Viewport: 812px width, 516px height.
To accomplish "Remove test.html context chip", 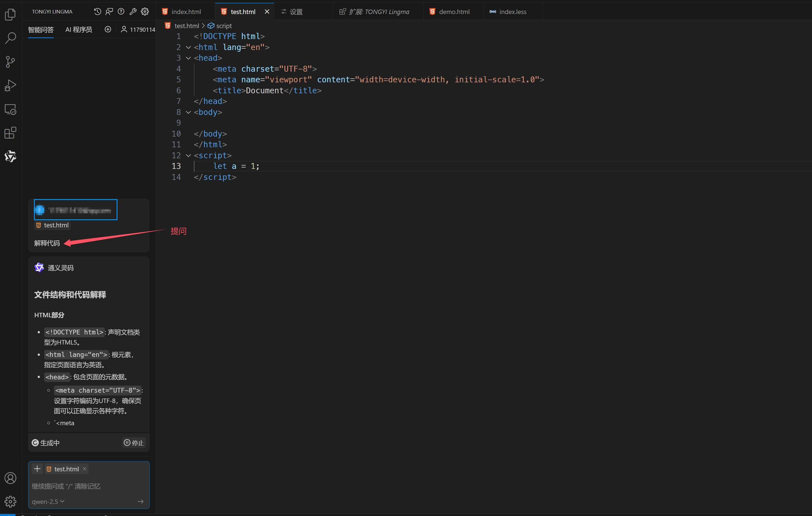I will tap(85, 469).
